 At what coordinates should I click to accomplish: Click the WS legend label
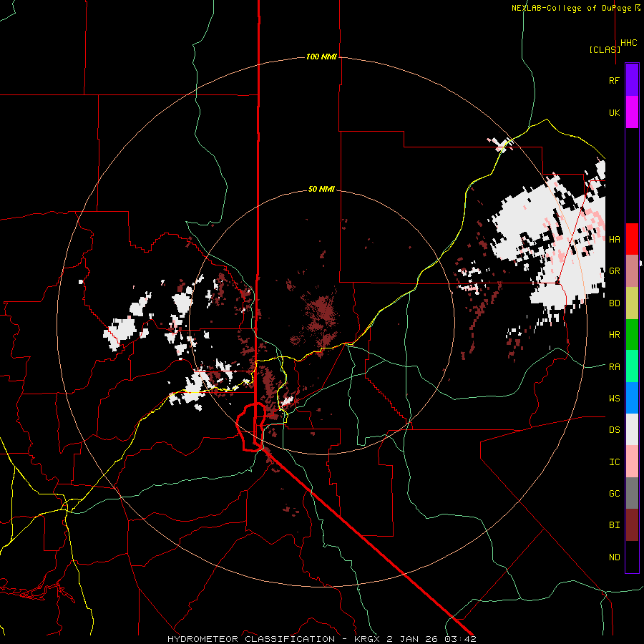click(x=614, y=399)
